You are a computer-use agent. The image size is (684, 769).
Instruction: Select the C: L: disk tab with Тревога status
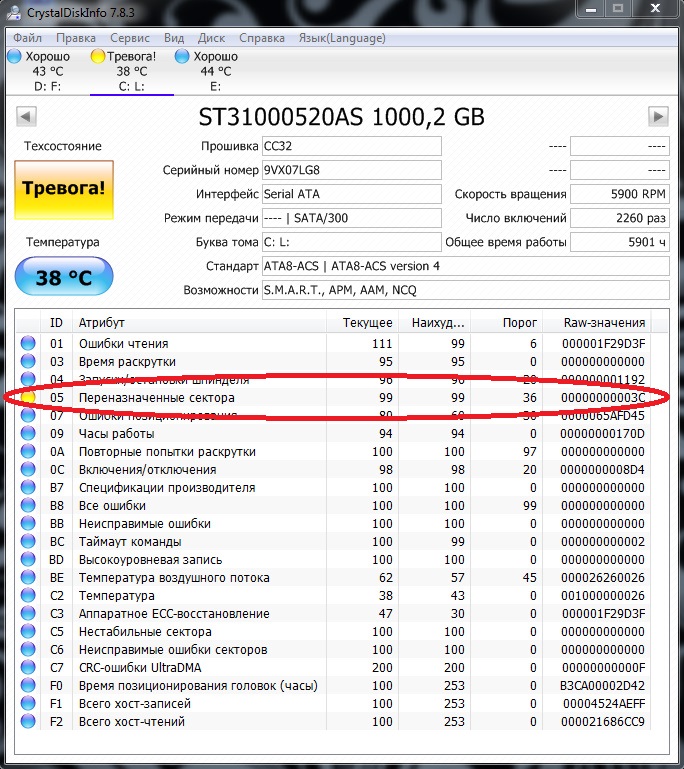(x=131, y=71)
